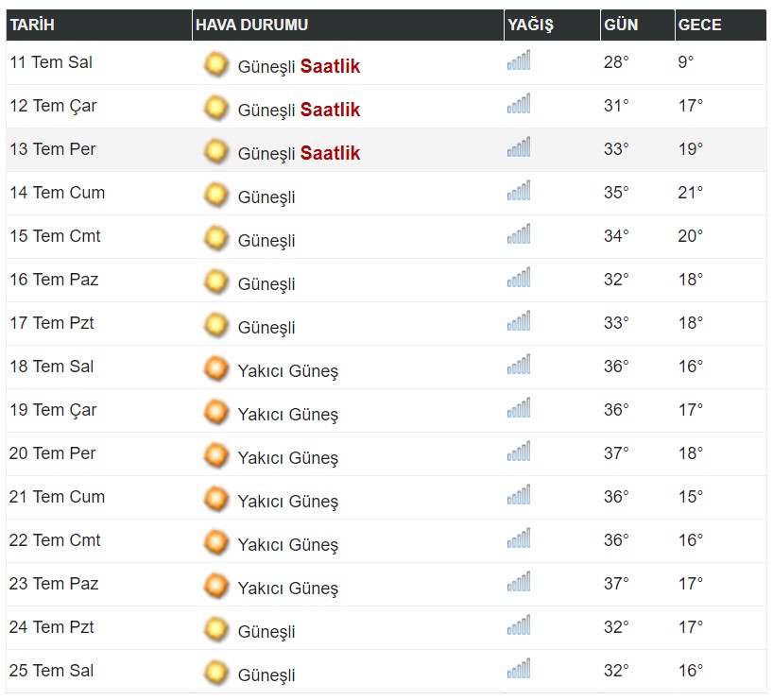The height and width of the screenshot is (700, 773).
Task: Click the HAVA DURUMU column header
Action: (348, 25)
